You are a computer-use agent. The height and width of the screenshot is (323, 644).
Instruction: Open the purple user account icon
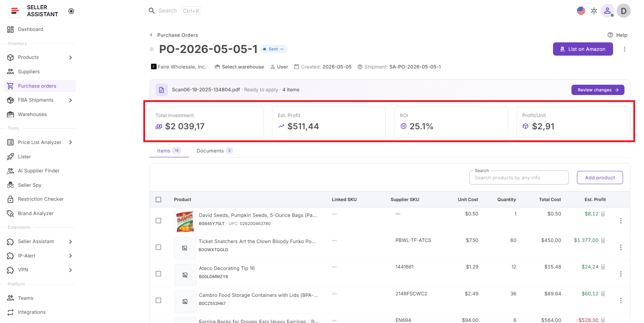tap(607, 11)
